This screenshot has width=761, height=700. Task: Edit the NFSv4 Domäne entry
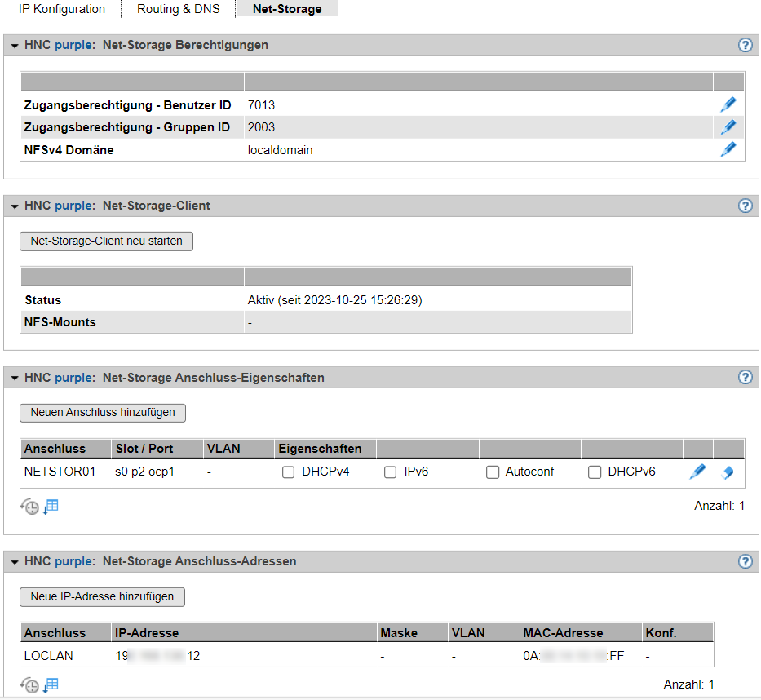click(728, 149)
